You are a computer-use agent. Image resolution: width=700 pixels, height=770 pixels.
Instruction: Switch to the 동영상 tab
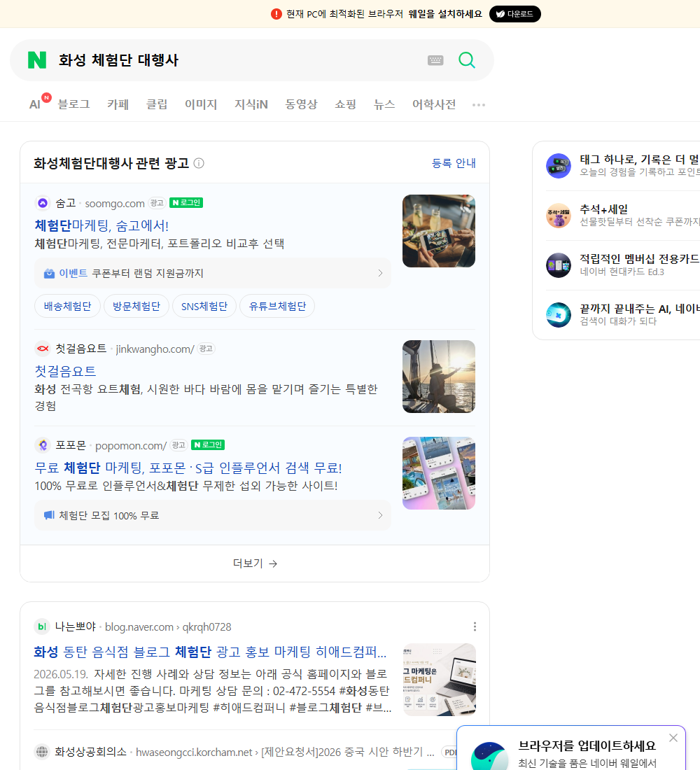coord(301,104)
